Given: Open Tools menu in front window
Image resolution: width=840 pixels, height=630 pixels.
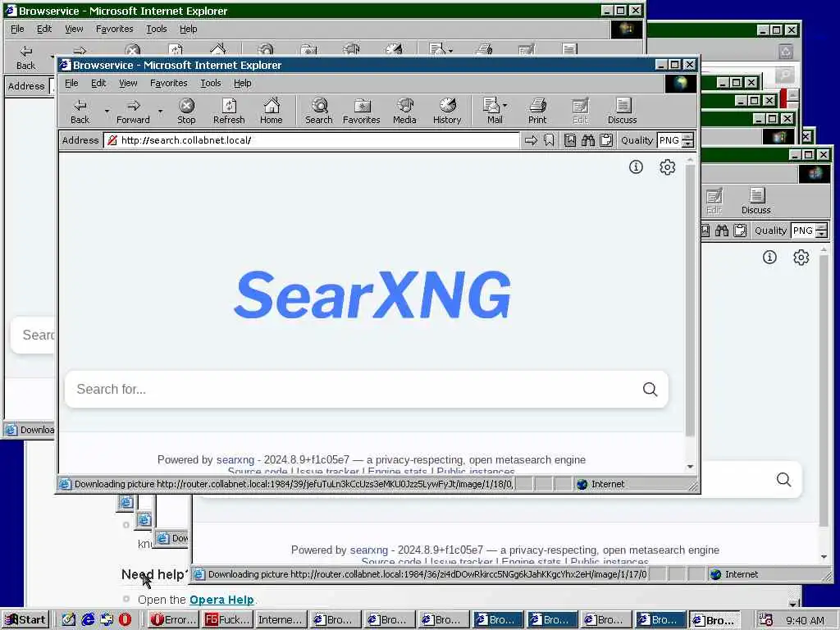Looking at the screenshot, I should click(x=211, y=83).
